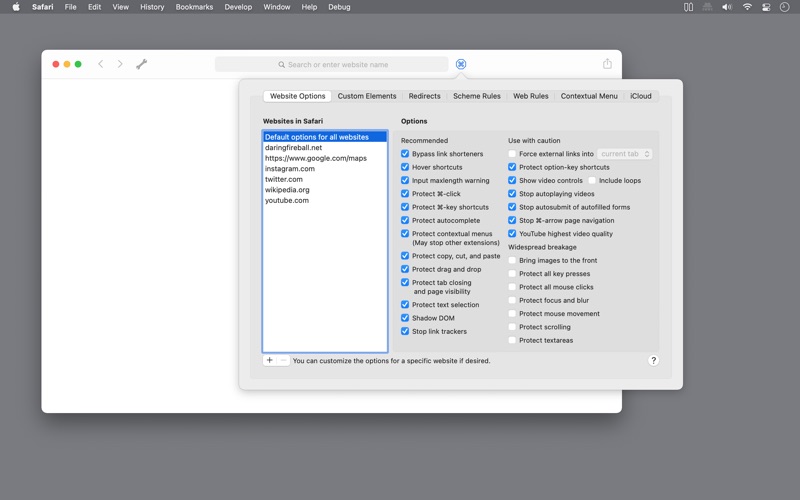
Task: Open the help question mark button
Action: (654, 361)
